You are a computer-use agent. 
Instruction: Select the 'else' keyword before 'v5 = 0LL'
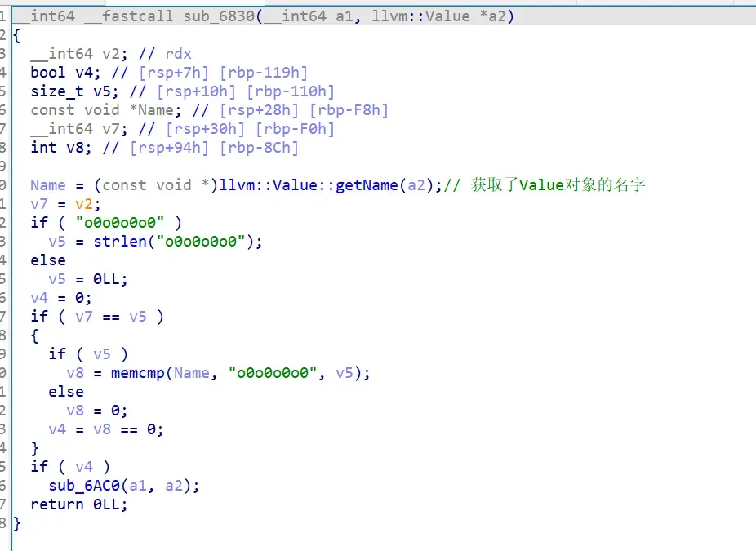(x=48, y=260)
